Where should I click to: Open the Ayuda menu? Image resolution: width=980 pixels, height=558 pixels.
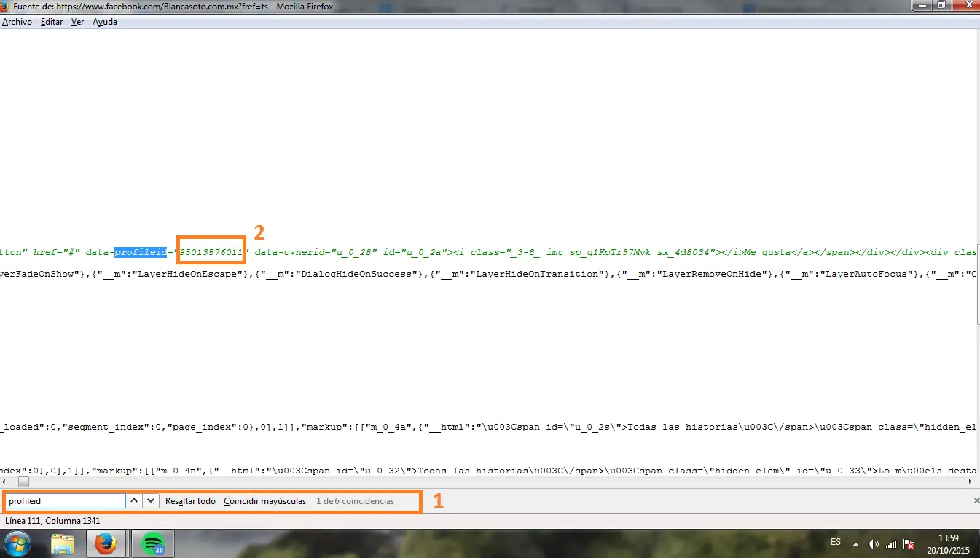(x=105, y=22)
